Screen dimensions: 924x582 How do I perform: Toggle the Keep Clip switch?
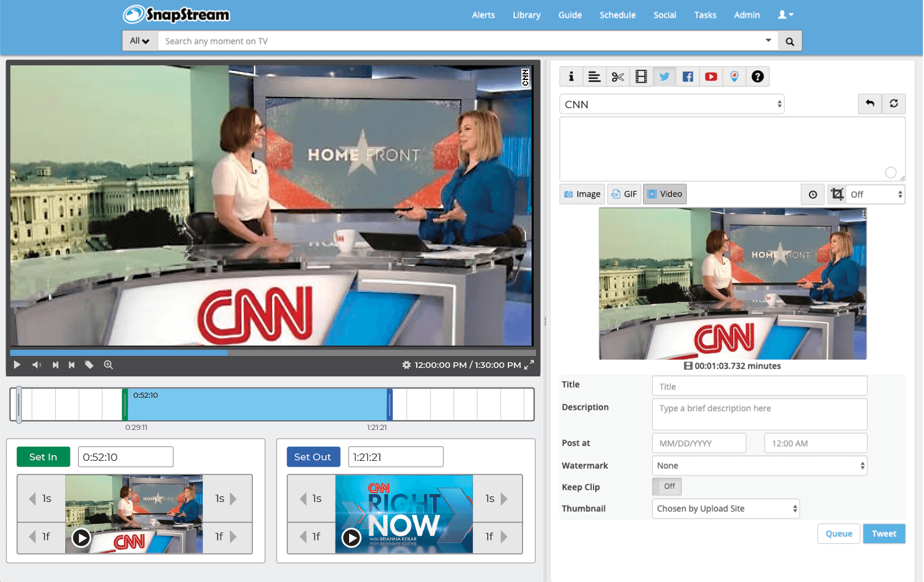[667, 486]
